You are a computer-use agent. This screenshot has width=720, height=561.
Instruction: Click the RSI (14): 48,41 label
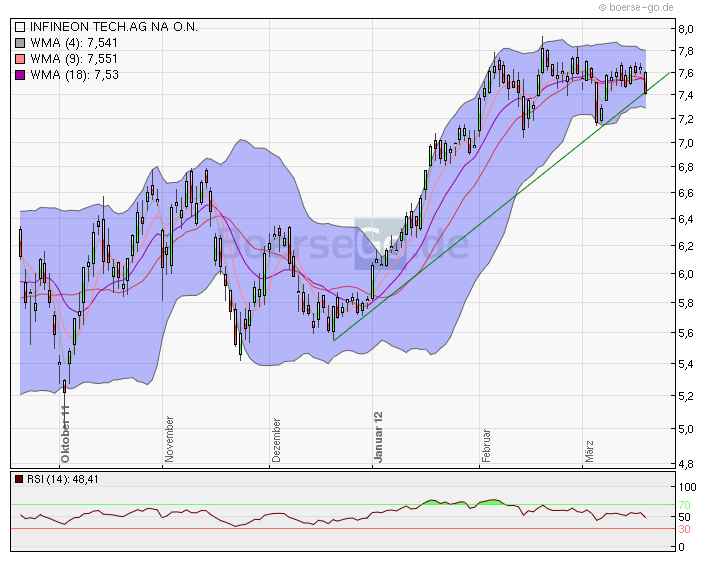pos(62,479)
